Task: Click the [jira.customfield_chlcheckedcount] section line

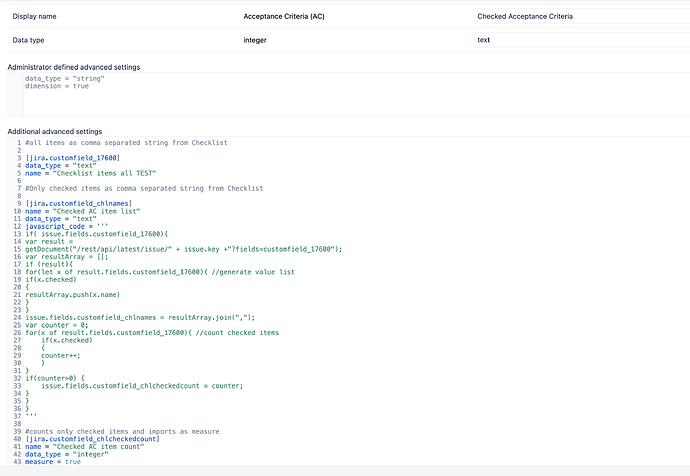Action: pyautogui.click(x=92, y=438)
